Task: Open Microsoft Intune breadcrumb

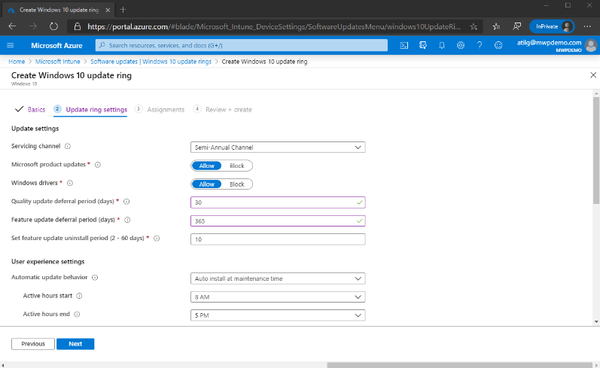Action: click(x=58, y=62)
